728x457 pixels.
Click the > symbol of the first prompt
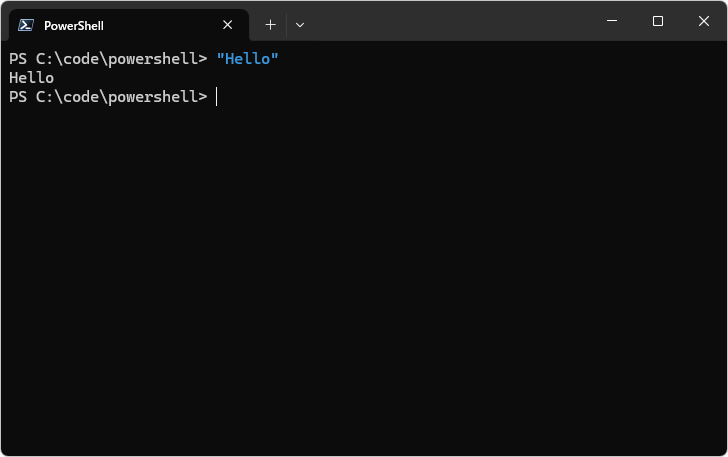tap(203, 59)
